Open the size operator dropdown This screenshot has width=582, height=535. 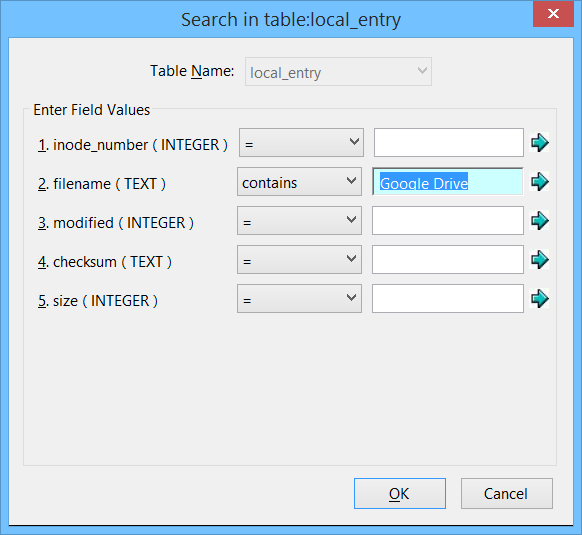point(300,299)
